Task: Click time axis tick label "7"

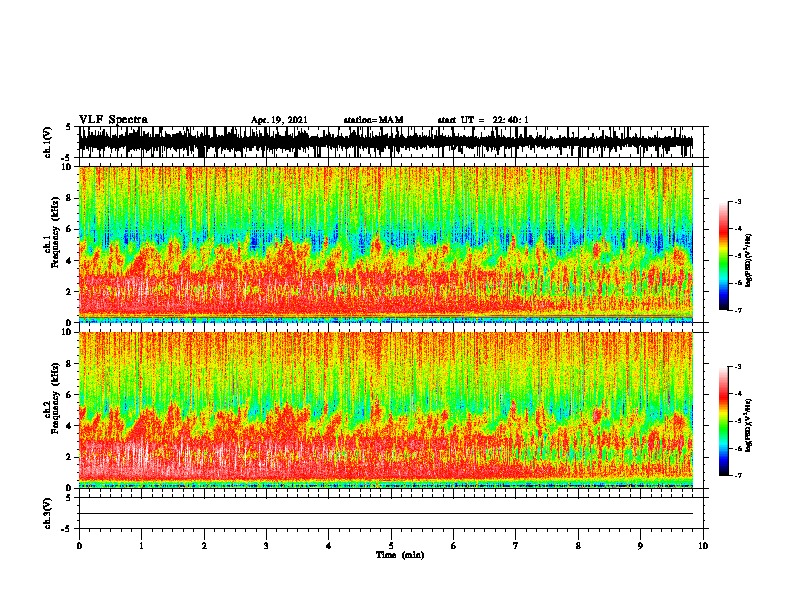Action: point(516,546)
